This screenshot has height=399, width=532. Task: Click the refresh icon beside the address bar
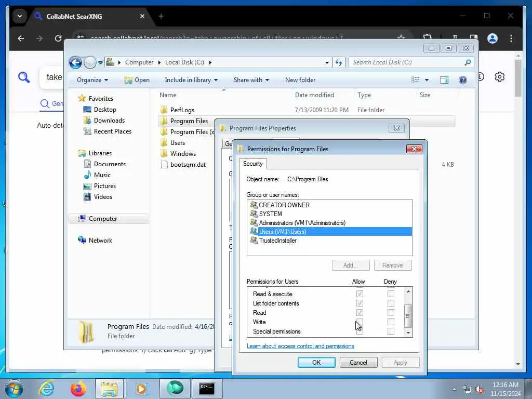point(339,62)
